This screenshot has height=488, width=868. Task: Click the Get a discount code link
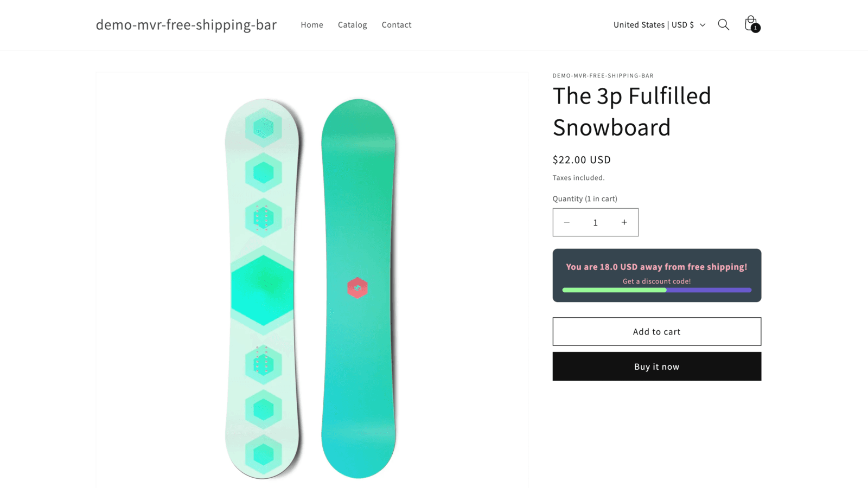click(656, 281)
